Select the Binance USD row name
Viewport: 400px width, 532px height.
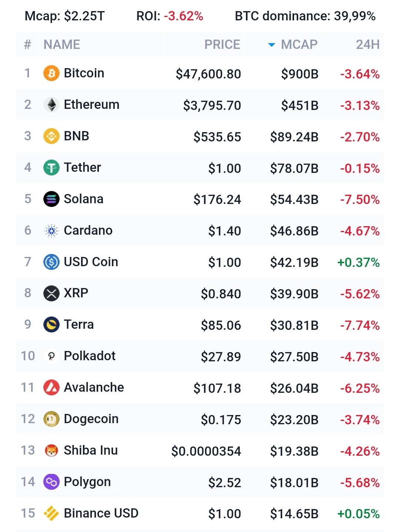click(101, 513)
